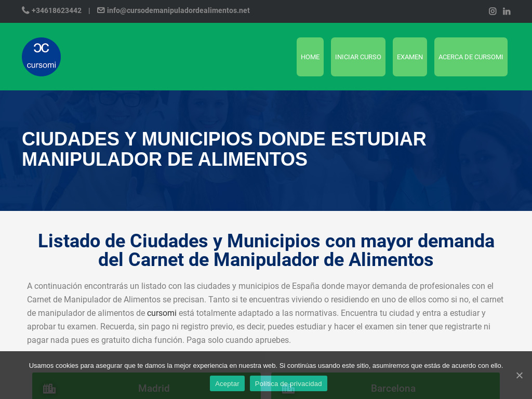This screenshot has height=399, width=532.
Task: Click the building icon on the Madrid card
Action: (49, 388)
